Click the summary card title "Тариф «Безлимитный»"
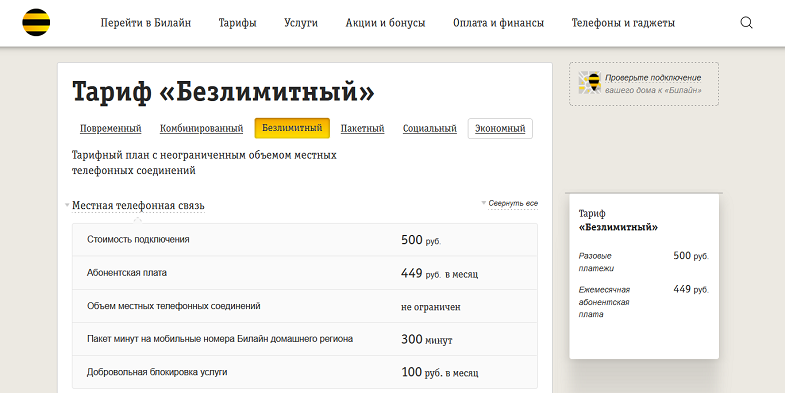 pos(618,220)
